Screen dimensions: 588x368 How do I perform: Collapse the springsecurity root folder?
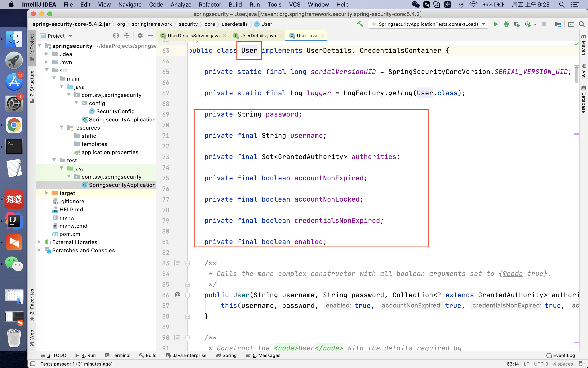click(40, 46)
